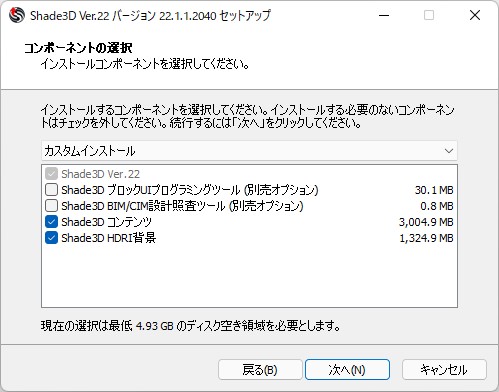Open the カスタムインストール install type dropdown
The width and height of the screenshot is (499, 392).
pos(249,151)
